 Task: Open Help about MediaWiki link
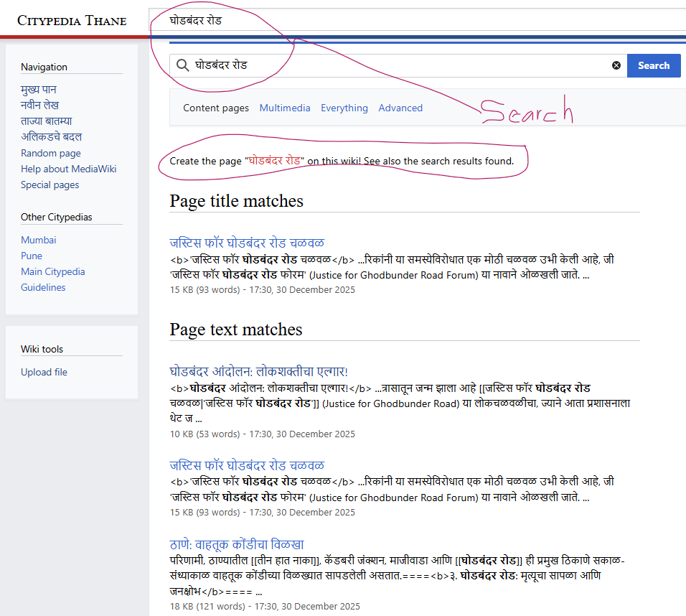(x=69, y=169)
